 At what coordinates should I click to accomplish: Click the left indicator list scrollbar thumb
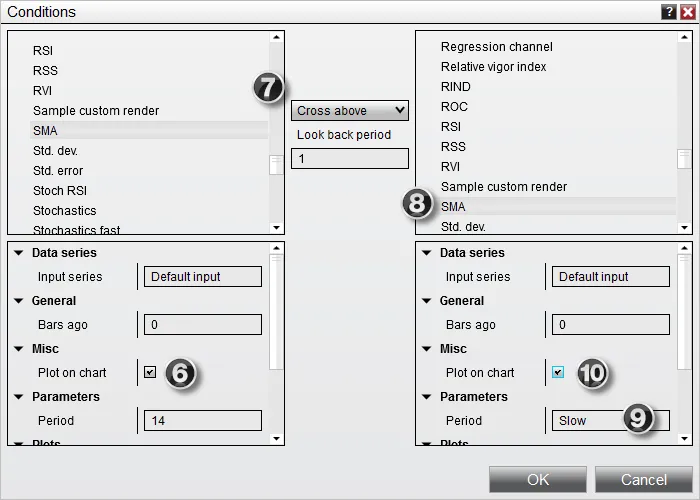click(276, 165)
